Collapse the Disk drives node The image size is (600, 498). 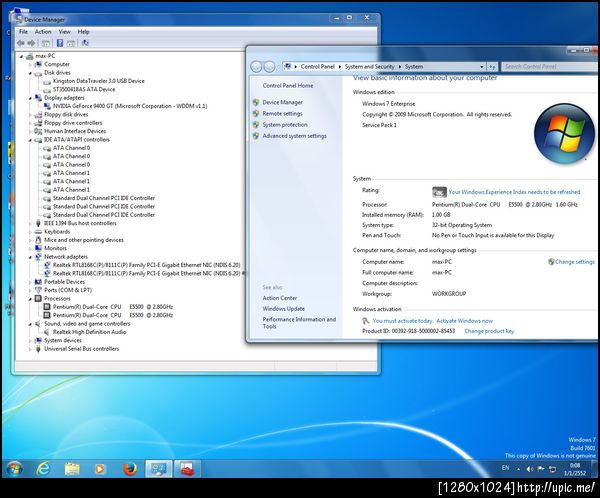point(32,73)
